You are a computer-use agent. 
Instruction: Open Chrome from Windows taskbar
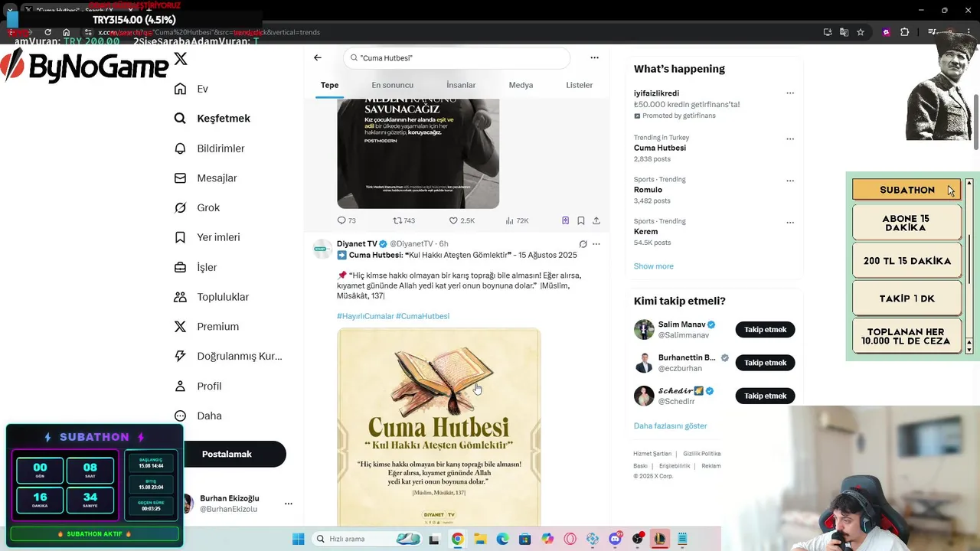point(457,539)
